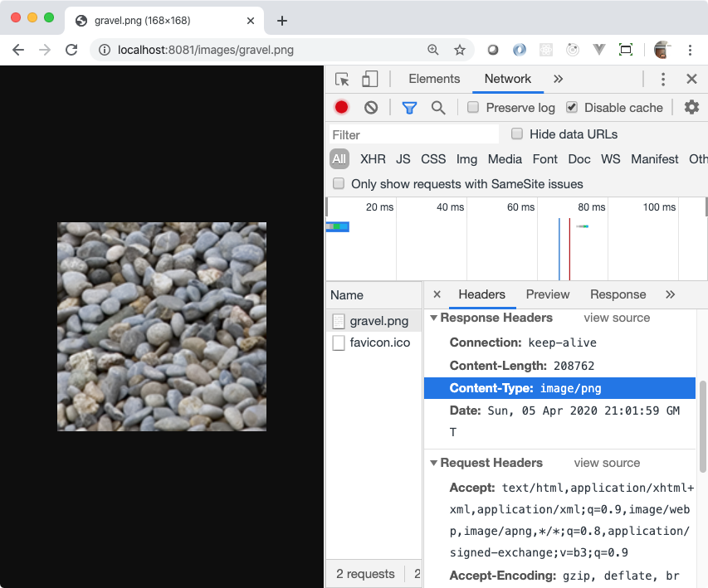Screen dimensions: 708x588
Task: Switch to the Elements panel tab
Action: click(x=434, y=80)
